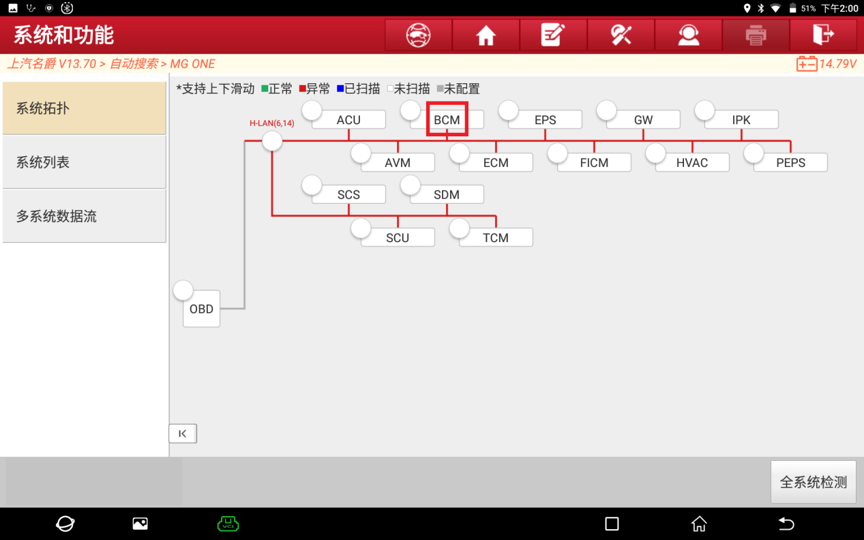Open the SDM module node
The height and width of the screenshot is (540, 864).
447,195
